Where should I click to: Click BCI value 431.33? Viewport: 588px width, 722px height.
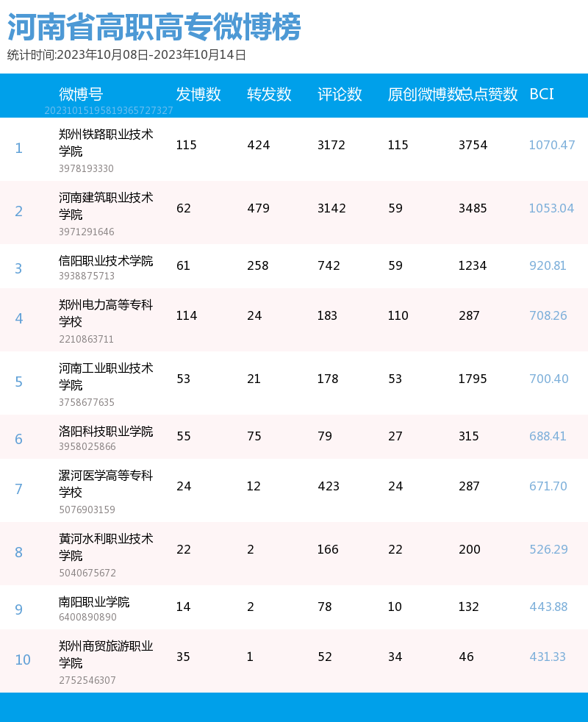547,657
